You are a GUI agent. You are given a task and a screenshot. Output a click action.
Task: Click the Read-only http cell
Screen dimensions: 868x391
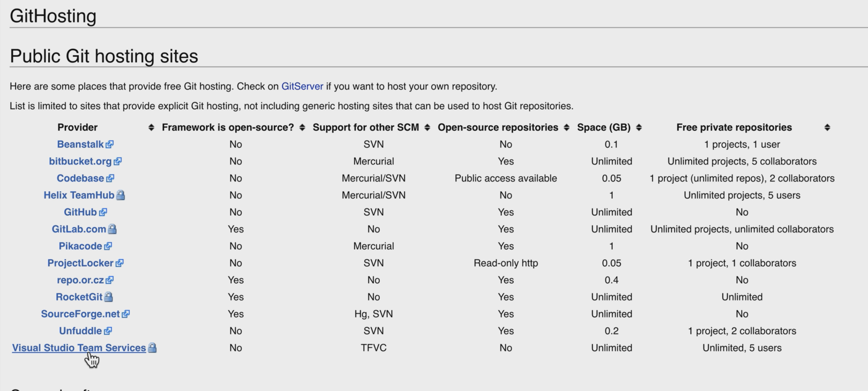pyautogui.click(x=506, y=263)
